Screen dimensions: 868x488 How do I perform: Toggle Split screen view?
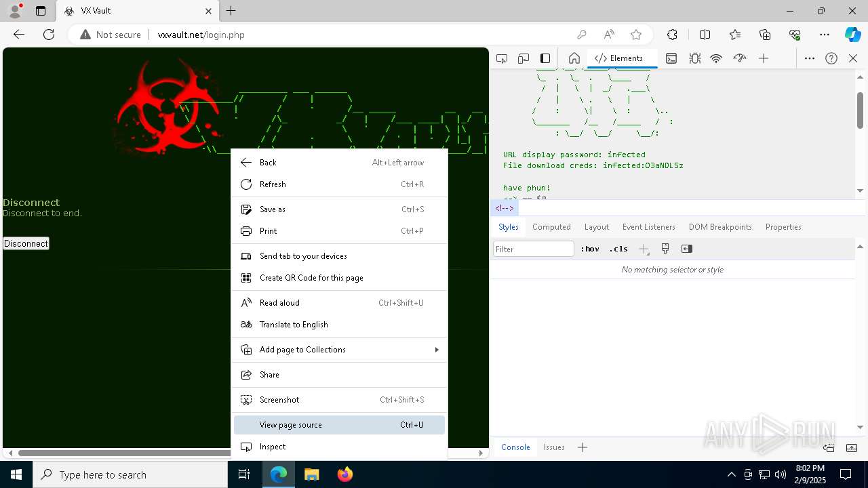(x=705, y=35)
